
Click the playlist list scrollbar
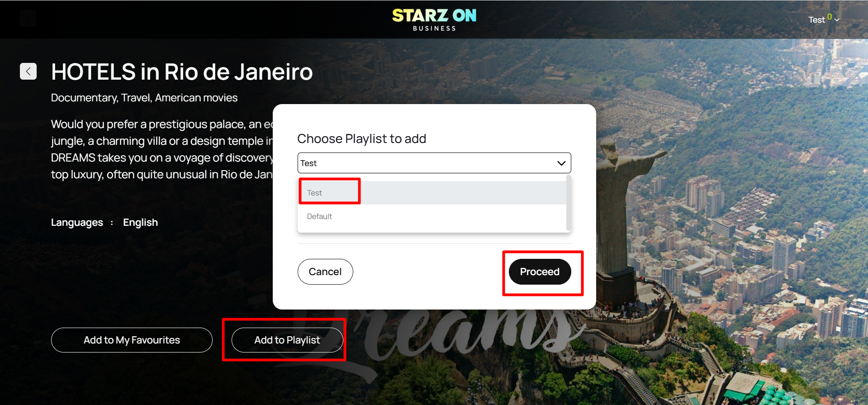pos(569,203)
